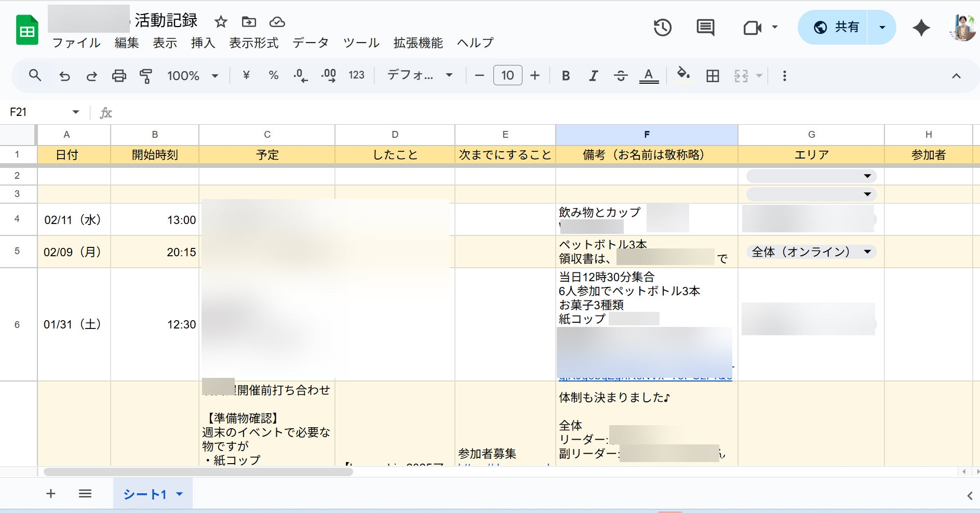Image resolution: width=980 pixels, height=513 pixels.
Task: Click the font size input field
Action: (507, 76)
